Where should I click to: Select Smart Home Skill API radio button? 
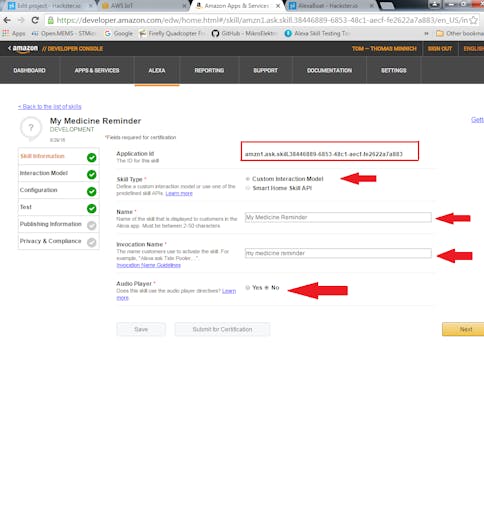(248, 188)
